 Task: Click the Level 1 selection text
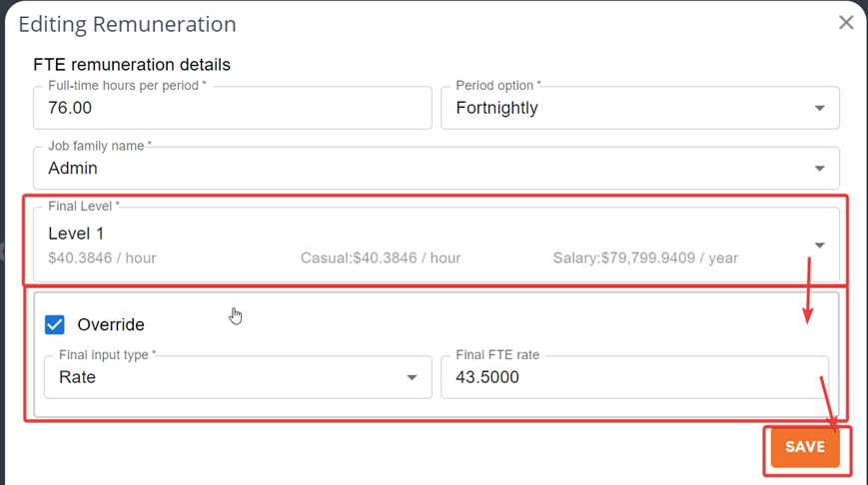(x=76, y=234)
